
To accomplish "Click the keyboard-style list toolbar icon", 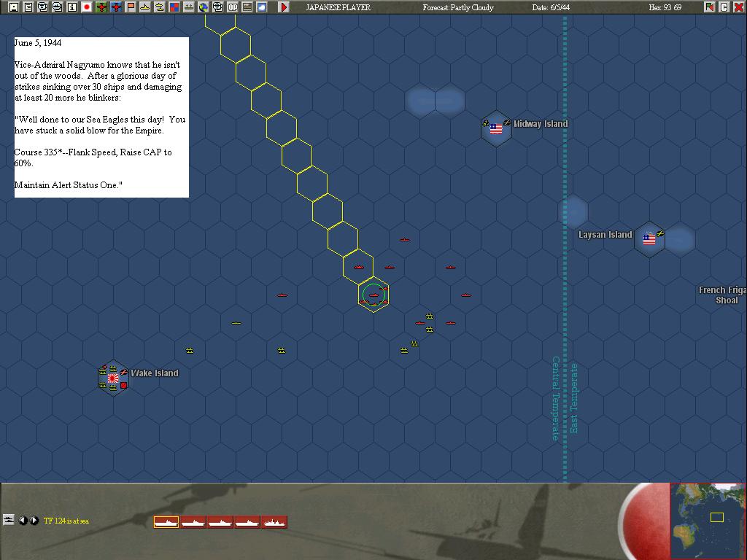I will [x=247, y=7].
